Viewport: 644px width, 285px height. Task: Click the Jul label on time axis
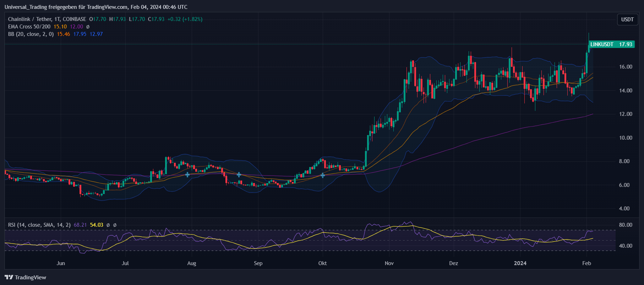[125, 263]
